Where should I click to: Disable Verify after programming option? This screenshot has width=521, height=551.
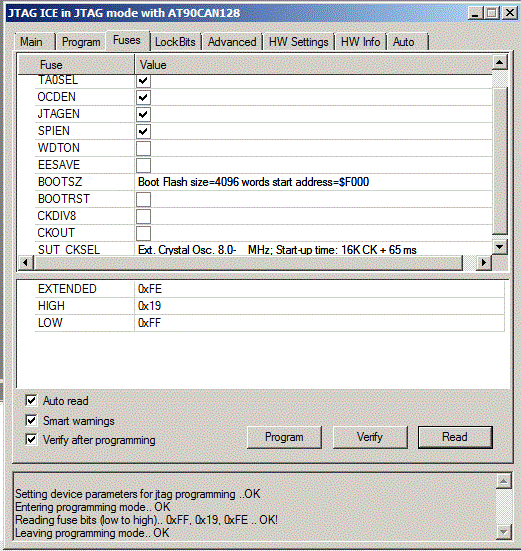(x=31, y=439)
